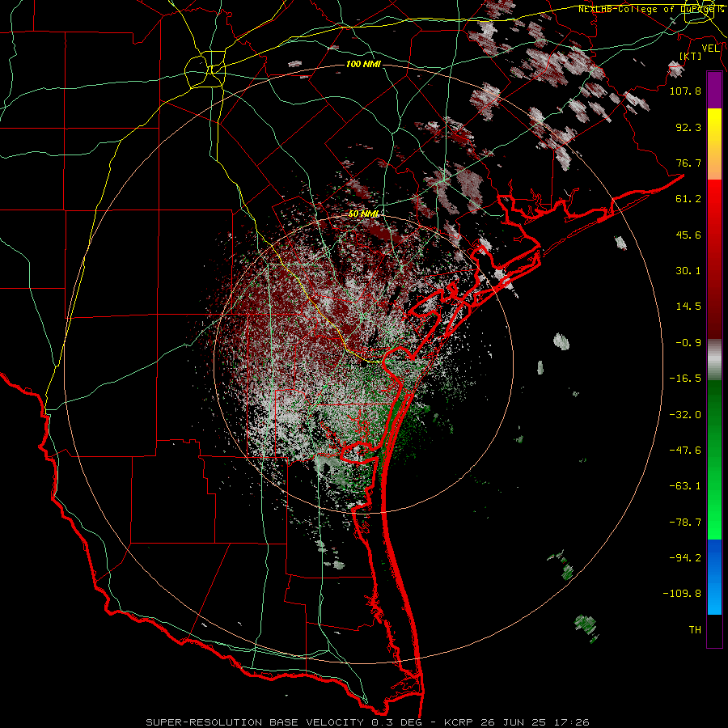Select the 30.1 legend value
This screenshot has width=728, height=728.
pyautogui.click(x=688, y=271)
